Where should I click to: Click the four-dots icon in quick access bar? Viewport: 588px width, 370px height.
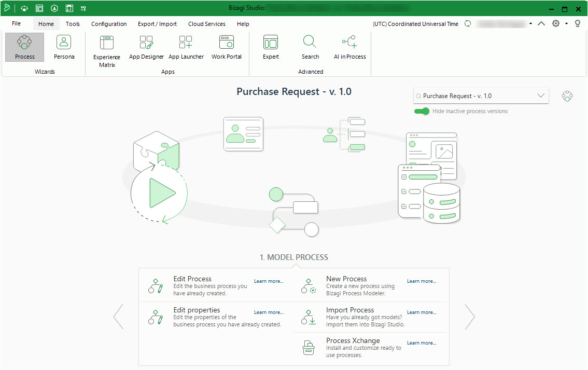click(83, 8)
